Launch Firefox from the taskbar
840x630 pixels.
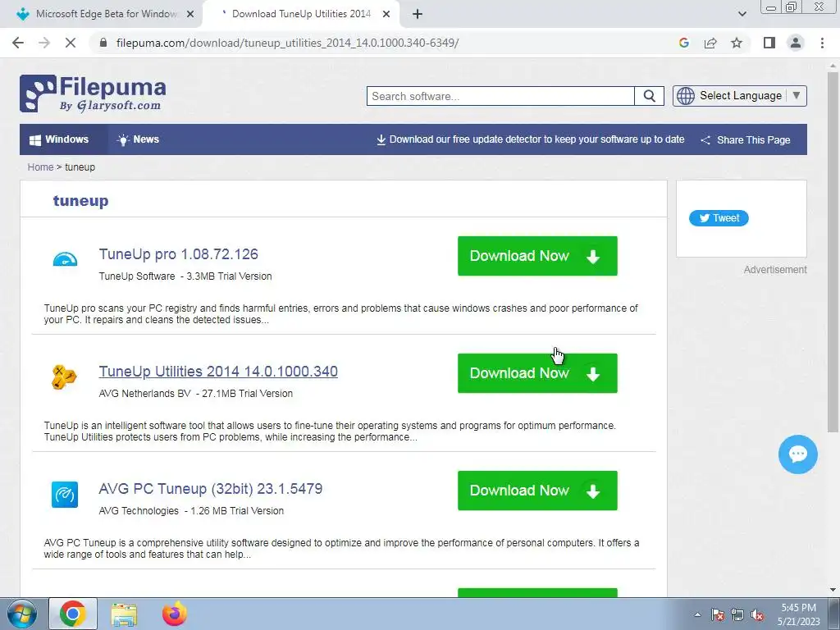[x=175, y=614]
